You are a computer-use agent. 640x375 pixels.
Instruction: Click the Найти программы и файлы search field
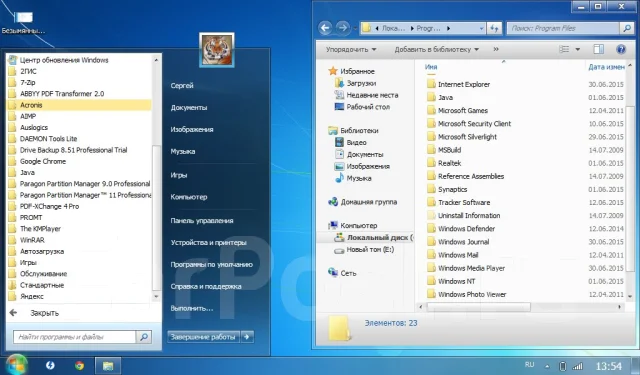point(75,337)
